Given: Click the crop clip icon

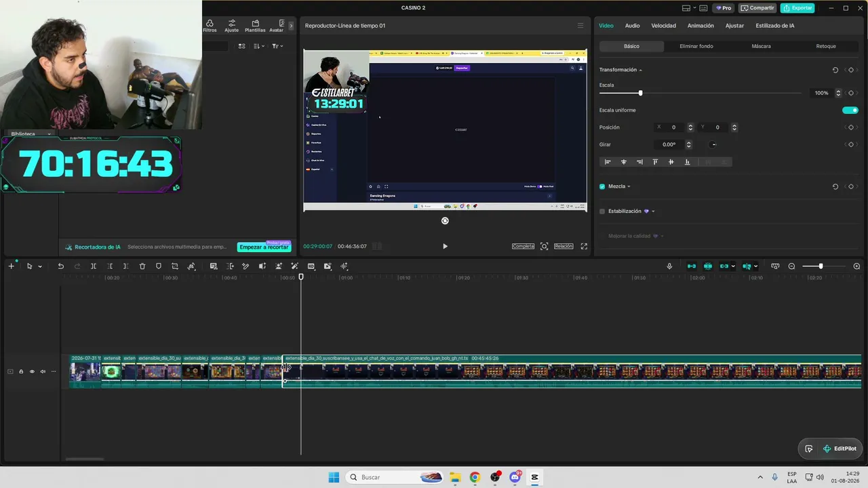Looking at the screenshot, I should 175,266.
